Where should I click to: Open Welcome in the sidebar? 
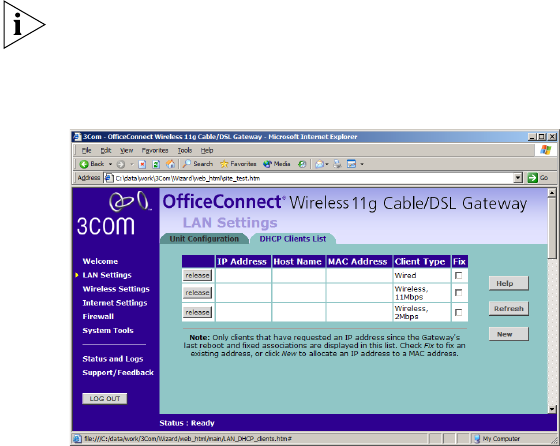pyautogui.click(x=100, y=261)
